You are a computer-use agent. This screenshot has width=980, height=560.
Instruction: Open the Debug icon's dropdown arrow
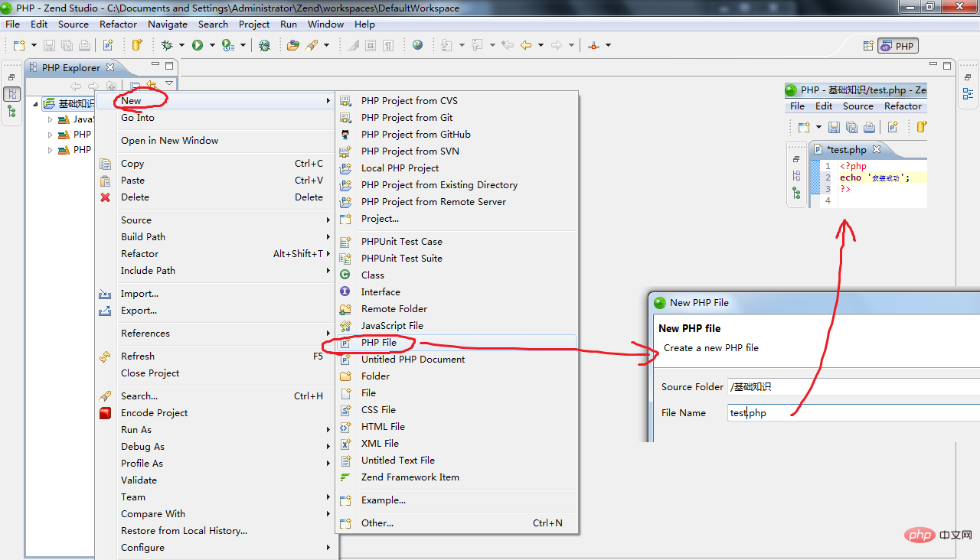[181, 45]
